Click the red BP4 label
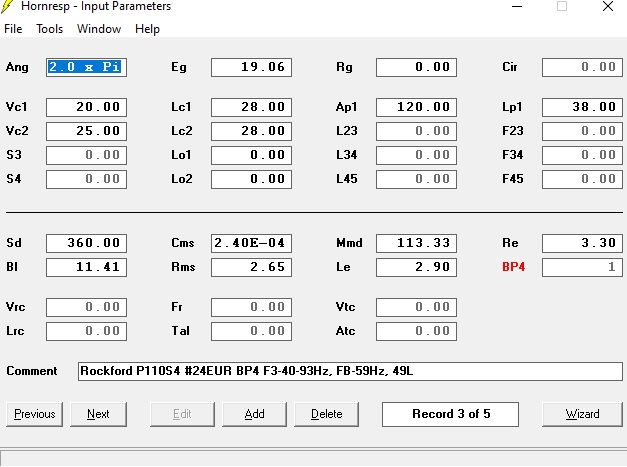 tap(513, 267)
